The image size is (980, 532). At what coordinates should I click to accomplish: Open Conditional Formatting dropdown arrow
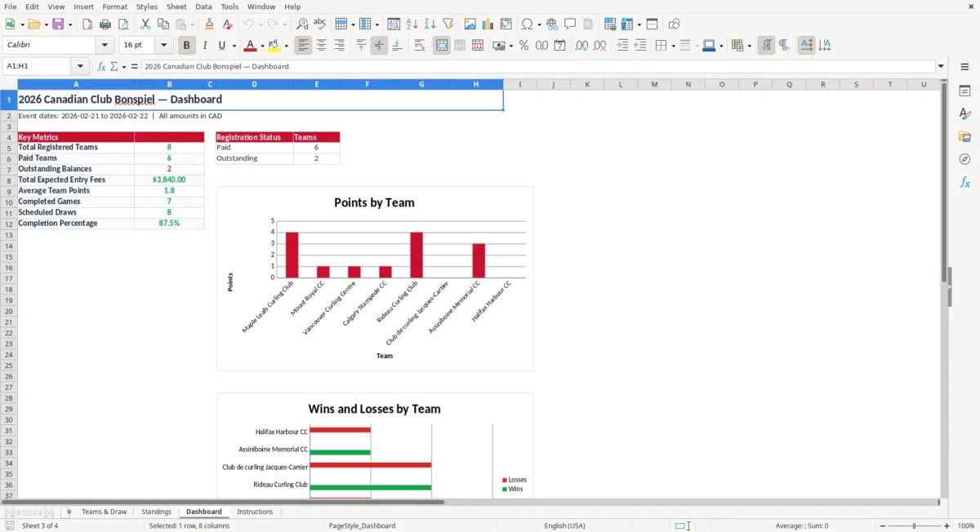(749, 47)
